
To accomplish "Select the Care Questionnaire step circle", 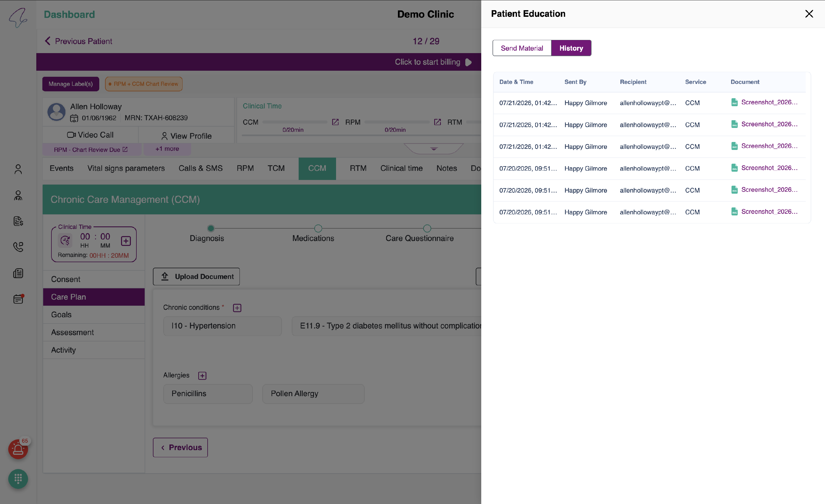I will (427, 228).
